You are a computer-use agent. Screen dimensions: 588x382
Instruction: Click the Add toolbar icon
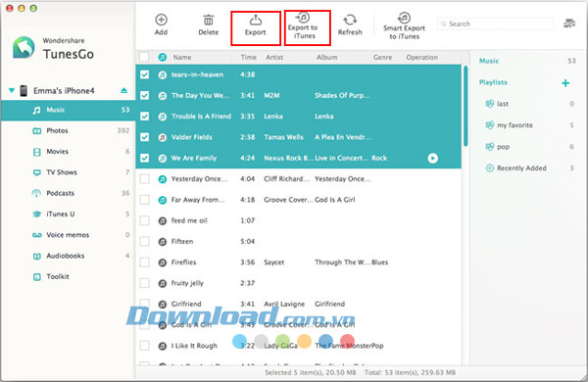pyautogui.click(x=162, y=20)
